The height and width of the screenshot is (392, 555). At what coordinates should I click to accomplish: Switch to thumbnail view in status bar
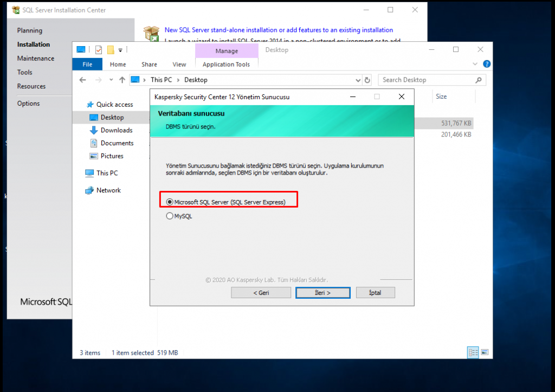484,352
